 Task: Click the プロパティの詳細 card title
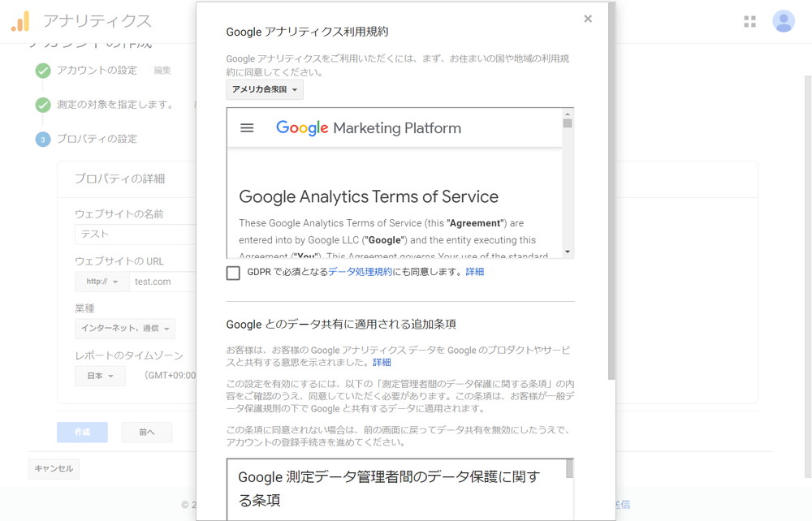[119, 179]
